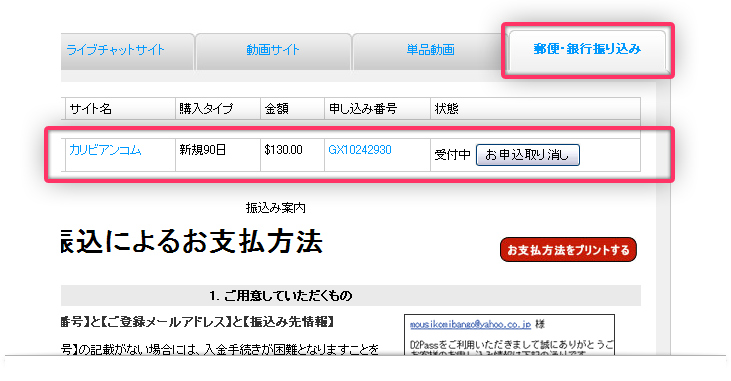731x381 pixels.
Task: Switch to the 動画サイト tab
Action: [x=273, y=50]
